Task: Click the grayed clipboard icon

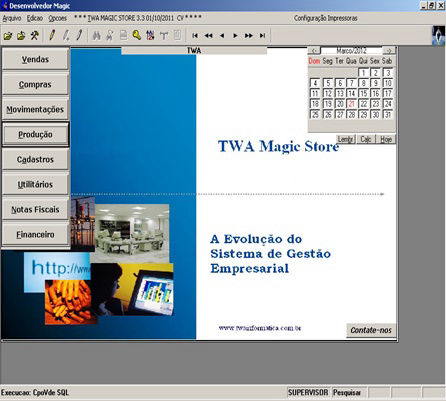Action: (177, 35)
